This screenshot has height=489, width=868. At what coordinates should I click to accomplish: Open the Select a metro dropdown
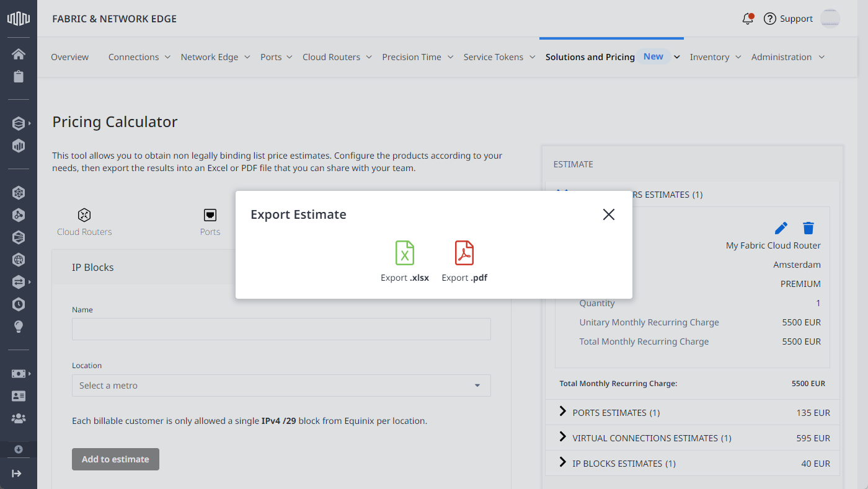point(281,385)
